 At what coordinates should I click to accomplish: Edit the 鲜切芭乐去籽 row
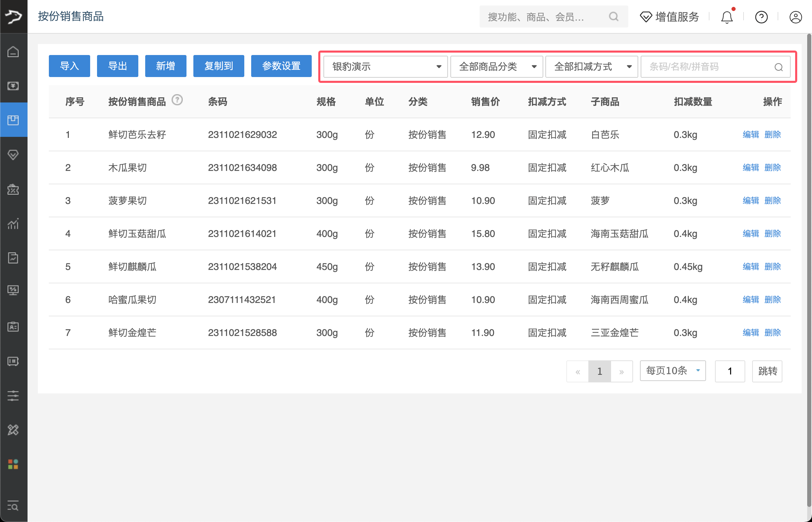(751, 134)
